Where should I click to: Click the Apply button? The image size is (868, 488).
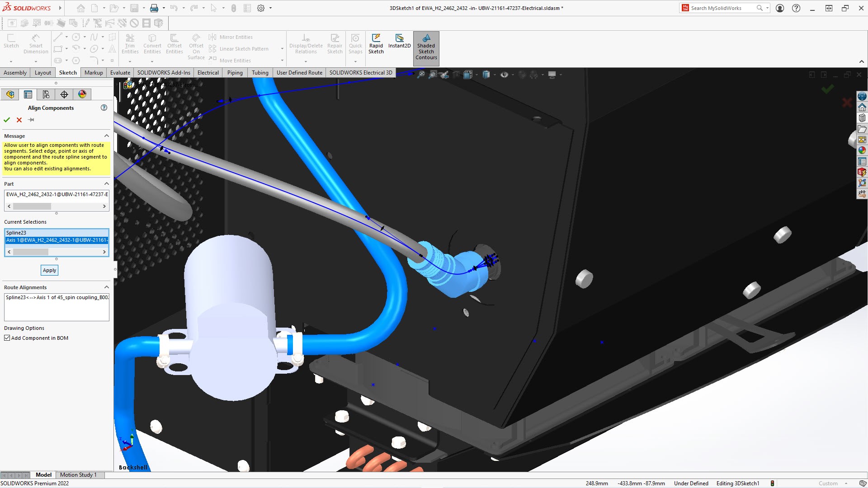coord(49,270)
